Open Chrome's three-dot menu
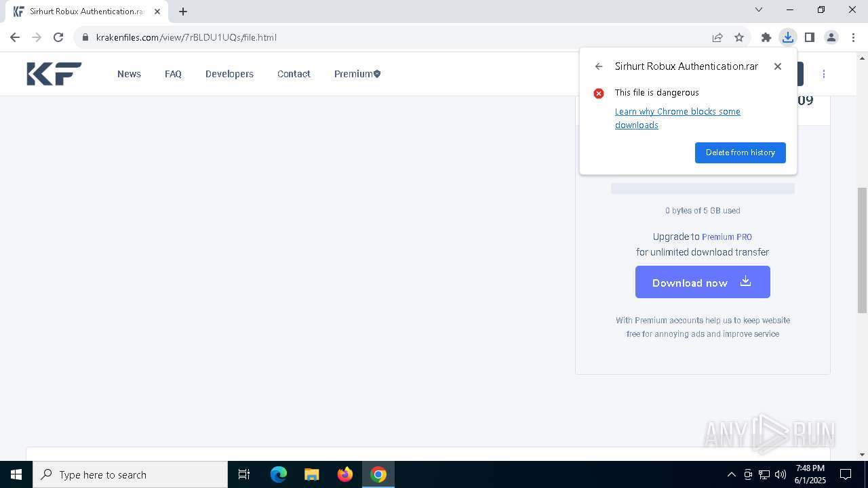 click(x=853, y=37)
